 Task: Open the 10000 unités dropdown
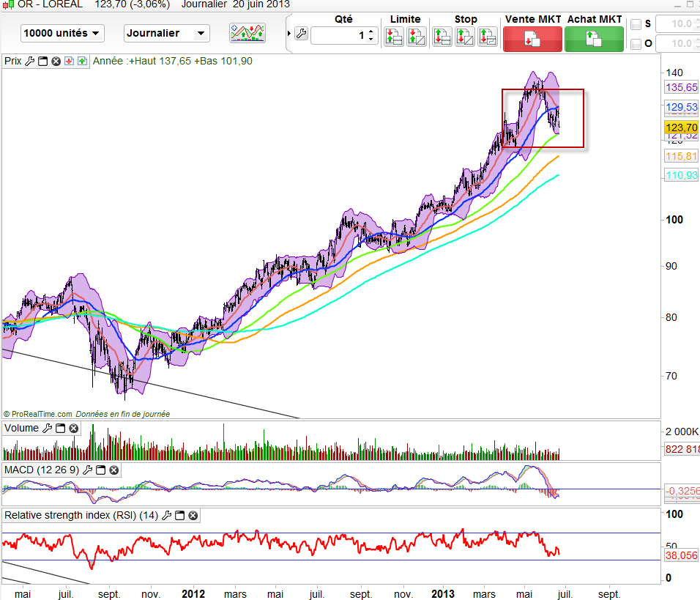[x=62, y=33]
